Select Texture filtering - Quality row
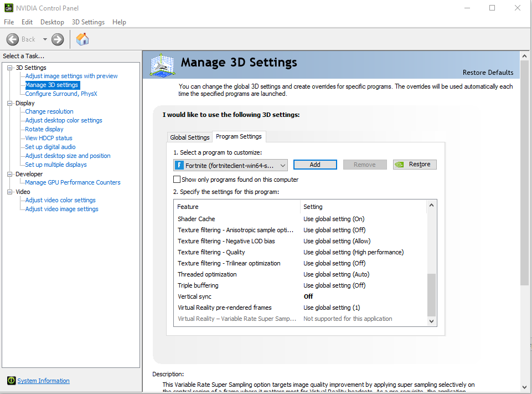 (x=301, y=252)
